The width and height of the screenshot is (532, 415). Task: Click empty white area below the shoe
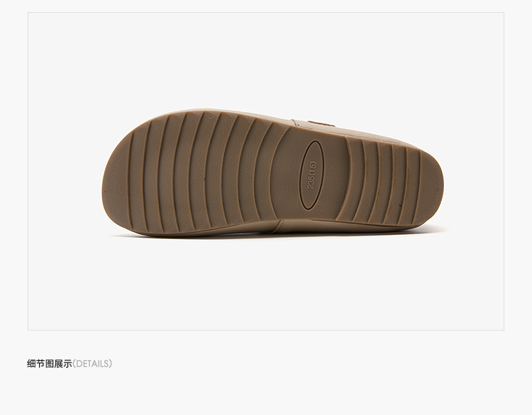click(x=266, y=285)
